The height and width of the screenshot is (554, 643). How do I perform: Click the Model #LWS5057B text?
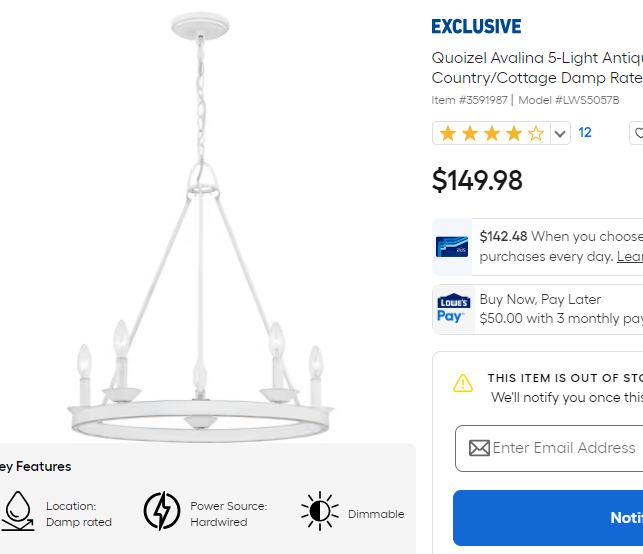tap(568, 100)
